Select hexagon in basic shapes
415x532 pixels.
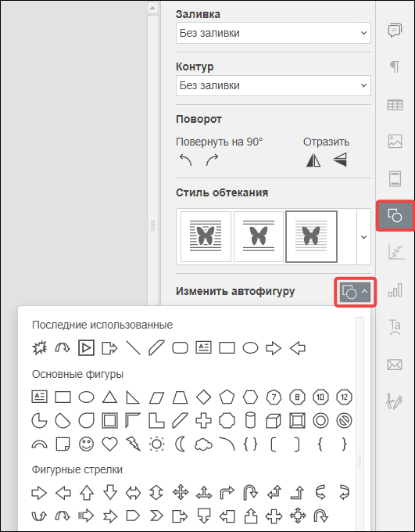[250, 397]
